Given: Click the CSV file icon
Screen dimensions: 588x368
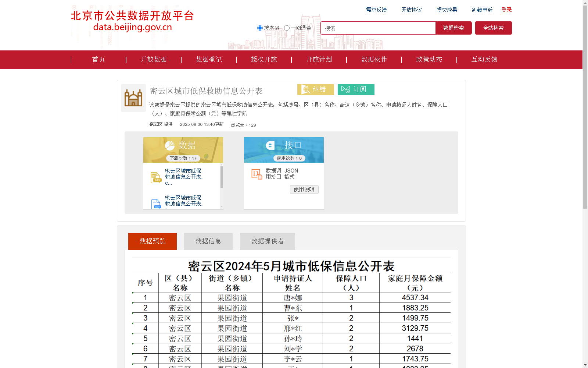Looking at the screenshot, I should (156, 177).
